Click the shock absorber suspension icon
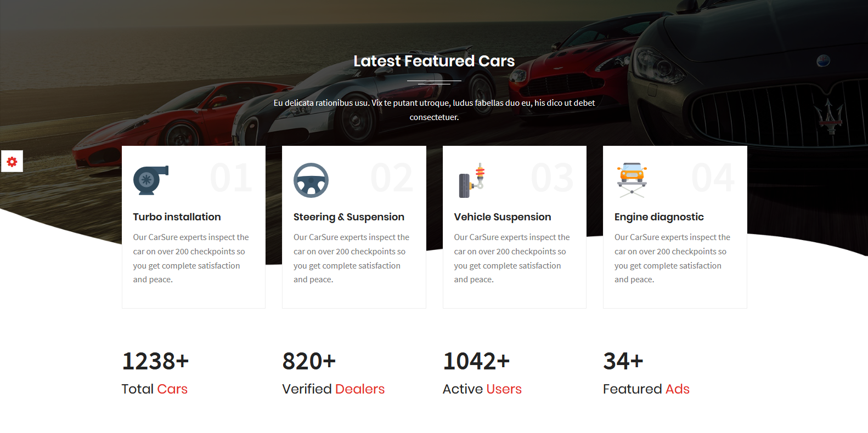Image resolution: width=868 pixels, height=433 pixels. [471, 180]
